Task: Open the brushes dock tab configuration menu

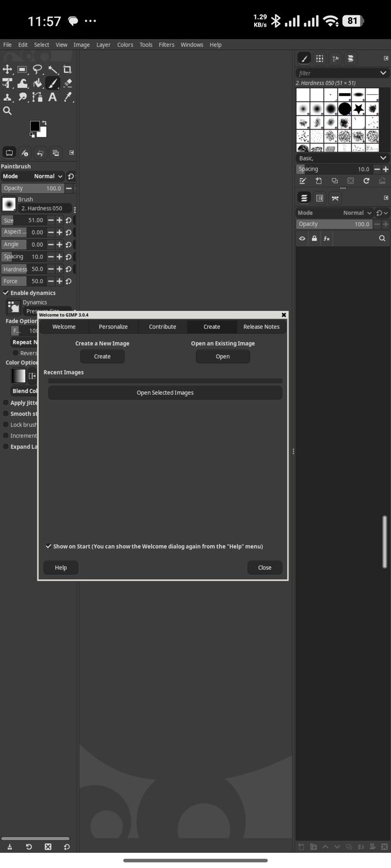Action: (386, 59)
